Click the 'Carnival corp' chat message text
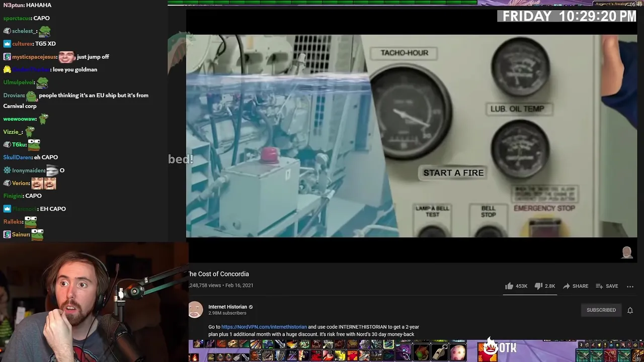The width and height of the screenshot is (644, 362). pyautogui.click(x=20, y=106)
